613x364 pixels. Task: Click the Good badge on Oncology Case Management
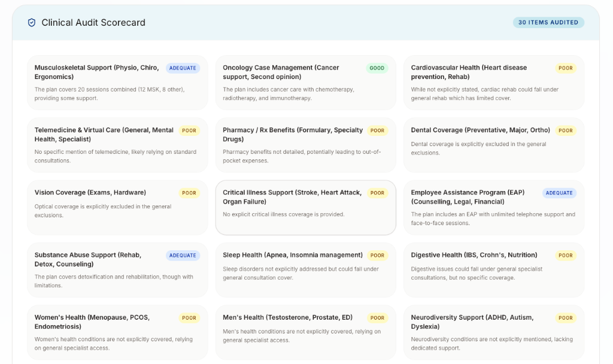377,68
